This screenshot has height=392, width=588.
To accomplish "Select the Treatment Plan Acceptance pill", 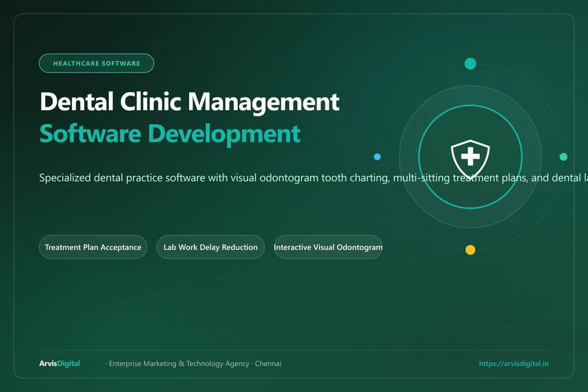I will coord(93,247).
